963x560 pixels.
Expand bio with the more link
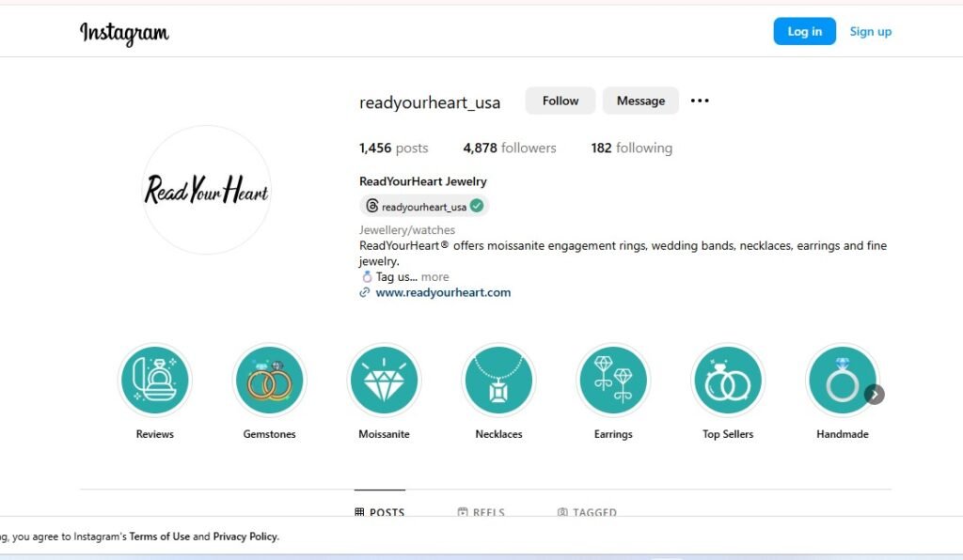pos(434,276)
